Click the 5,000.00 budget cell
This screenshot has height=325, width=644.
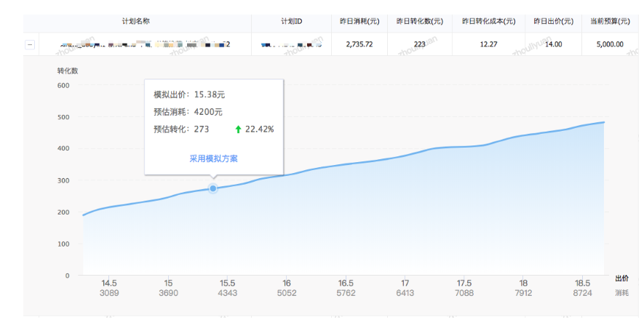click(x=611, y=44)
